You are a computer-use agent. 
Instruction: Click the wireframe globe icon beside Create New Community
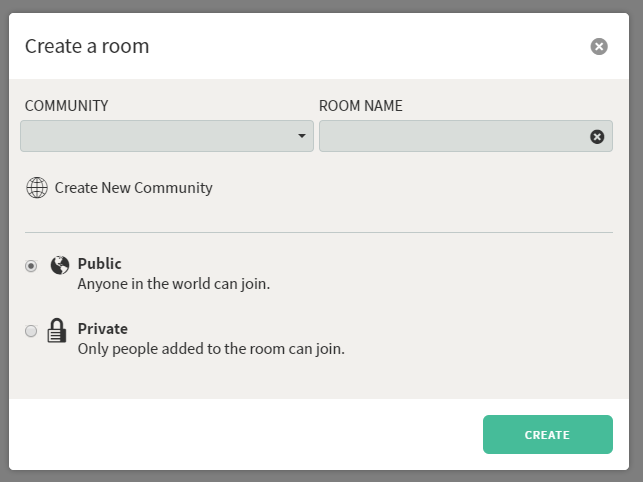tap(37, 188)
